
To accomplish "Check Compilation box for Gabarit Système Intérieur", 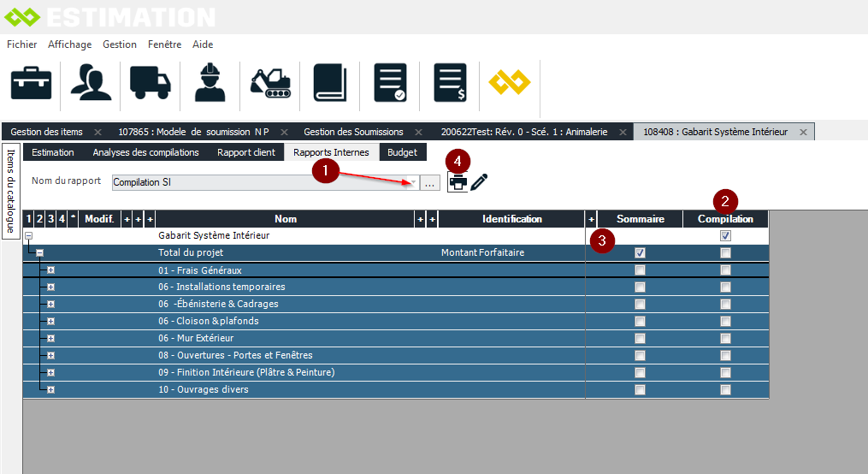I will pos(725,236).
